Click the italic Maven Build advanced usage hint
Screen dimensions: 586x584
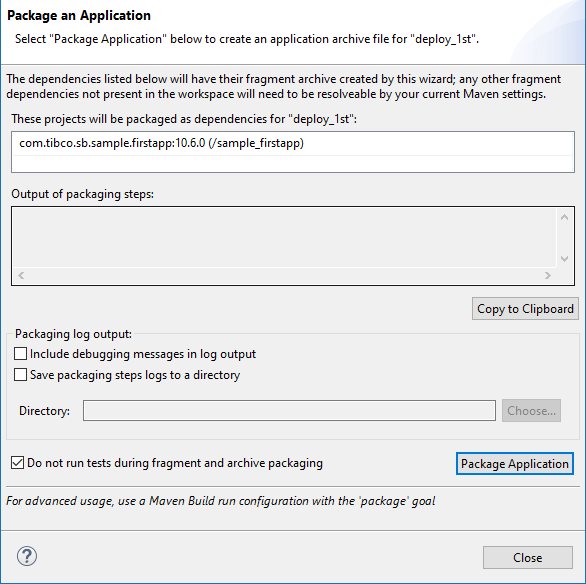220,501
